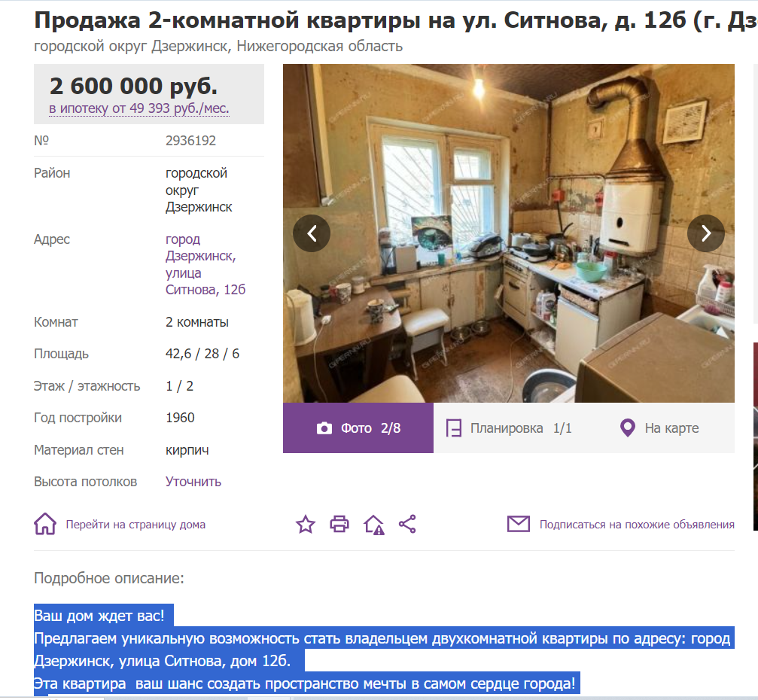Print the listing using printer icon
The height and width of the screenshot is (700, 758).
[x=339, y=524]
